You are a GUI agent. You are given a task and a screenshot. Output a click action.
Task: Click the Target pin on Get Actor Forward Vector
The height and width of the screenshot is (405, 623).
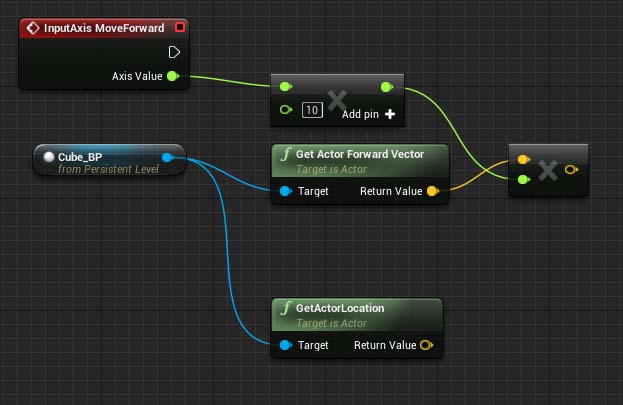tap(286, 191)
